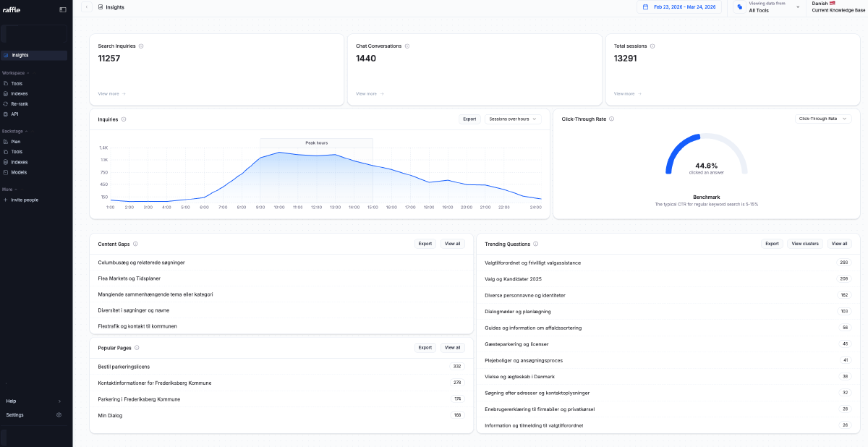Export the Inquiries chart data
This screenshot has width=868, height=447.
point(469,119)
